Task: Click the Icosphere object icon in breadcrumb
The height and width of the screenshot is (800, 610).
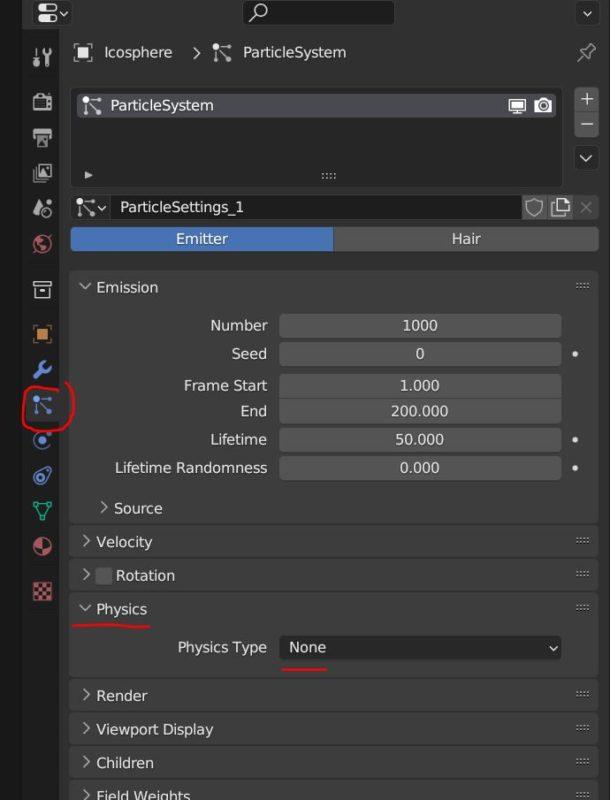Action: 83,53
